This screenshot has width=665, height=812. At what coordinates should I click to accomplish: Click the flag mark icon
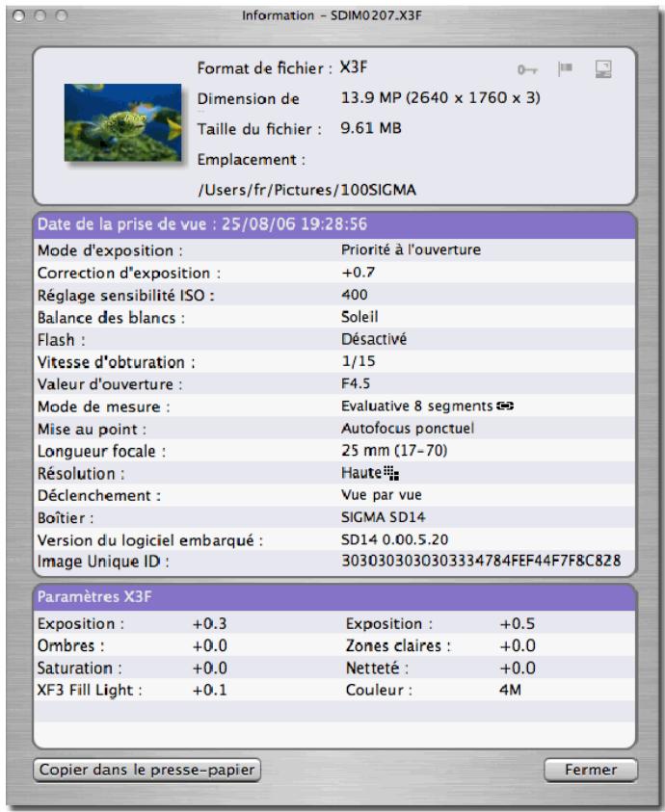tap(565, 68)
